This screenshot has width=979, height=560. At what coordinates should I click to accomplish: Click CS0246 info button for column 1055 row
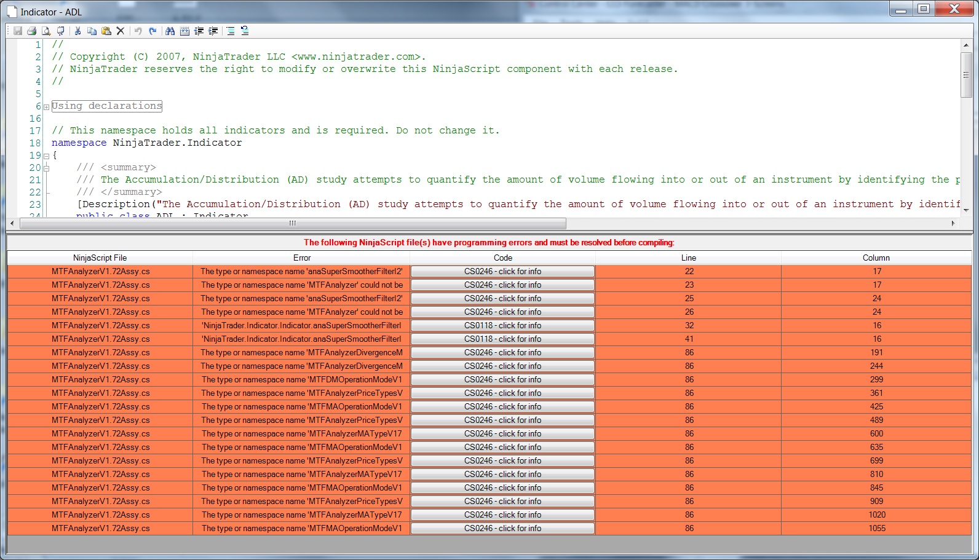coord(502,529)
